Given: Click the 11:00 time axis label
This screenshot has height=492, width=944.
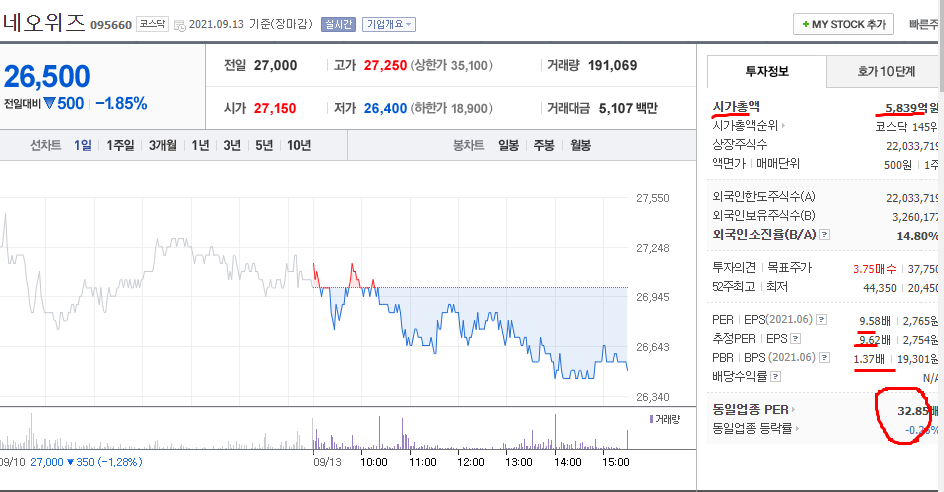Looking at the screenshot, I should tap(422, 462).
